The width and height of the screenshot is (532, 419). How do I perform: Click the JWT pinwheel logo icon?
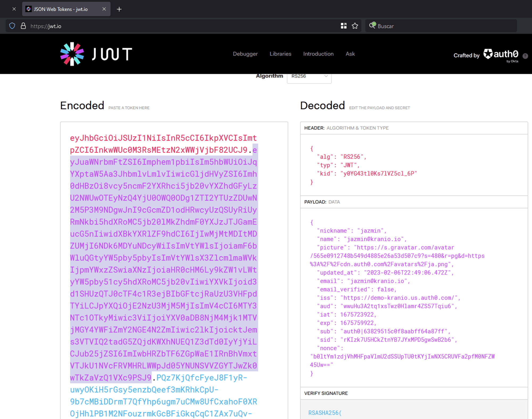click(x=72, y=54)
